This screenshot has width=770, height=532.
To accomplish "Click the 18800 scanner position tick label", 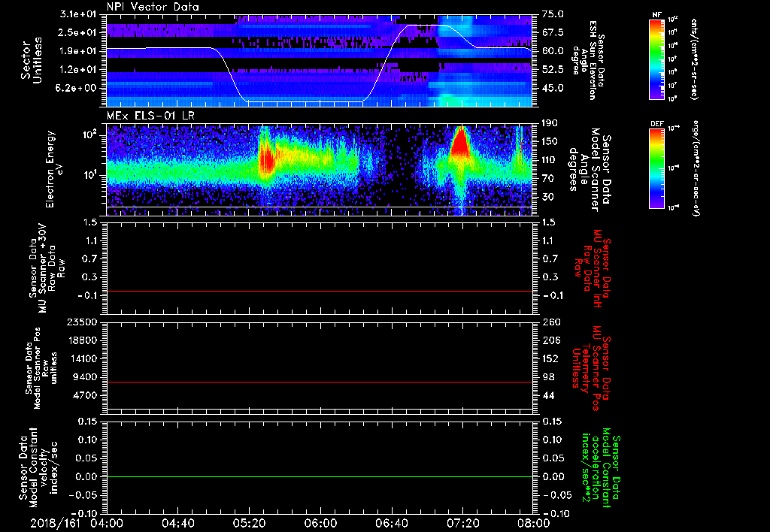I will tap(82, 340).
